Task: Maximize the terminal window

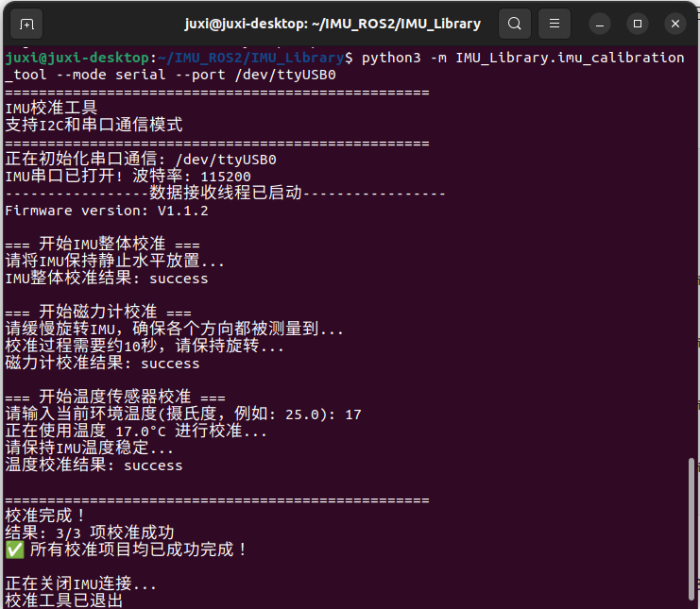Action: tap(638, 24)
